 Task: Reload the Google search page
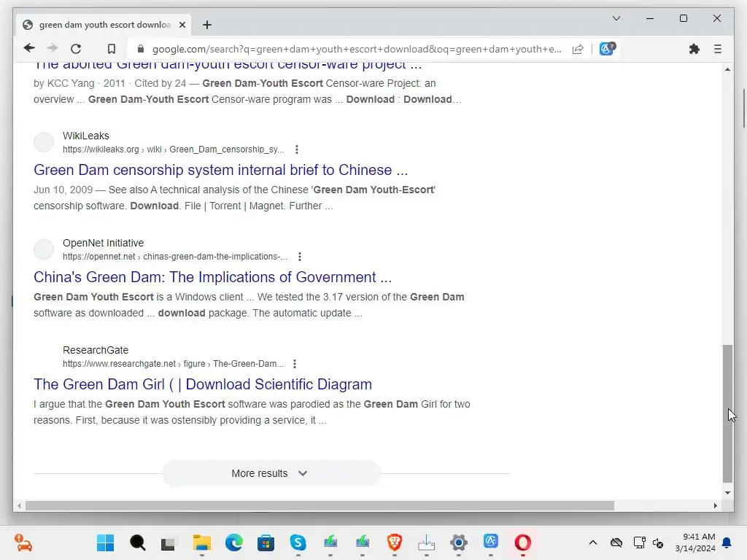[76, 49]
